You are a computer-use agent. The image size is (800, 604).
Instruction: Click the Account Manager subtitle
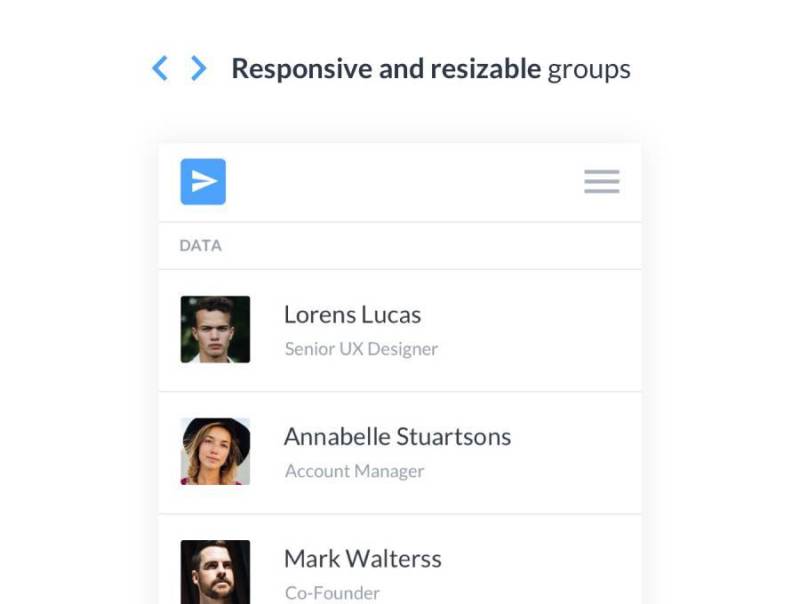tap(354, 471)
